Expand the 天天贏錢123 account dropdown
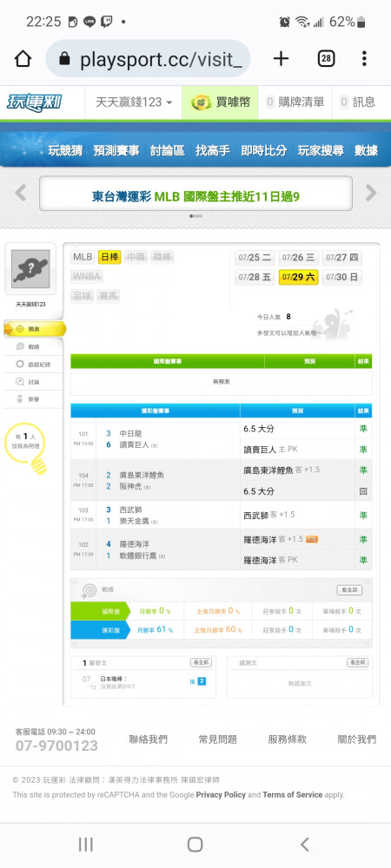 [133, 102]
